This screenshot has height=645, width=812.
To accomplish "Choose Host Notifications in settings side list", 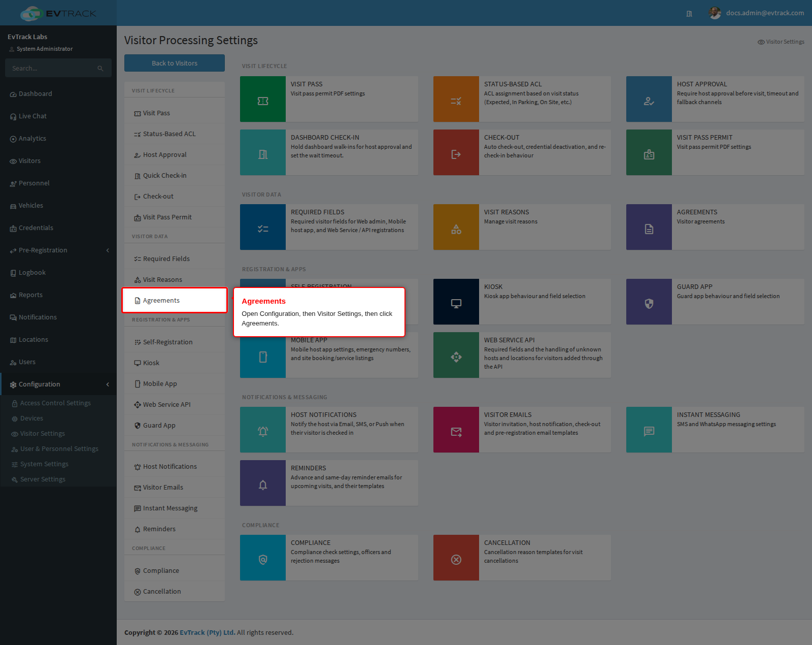I will [175, 466].
